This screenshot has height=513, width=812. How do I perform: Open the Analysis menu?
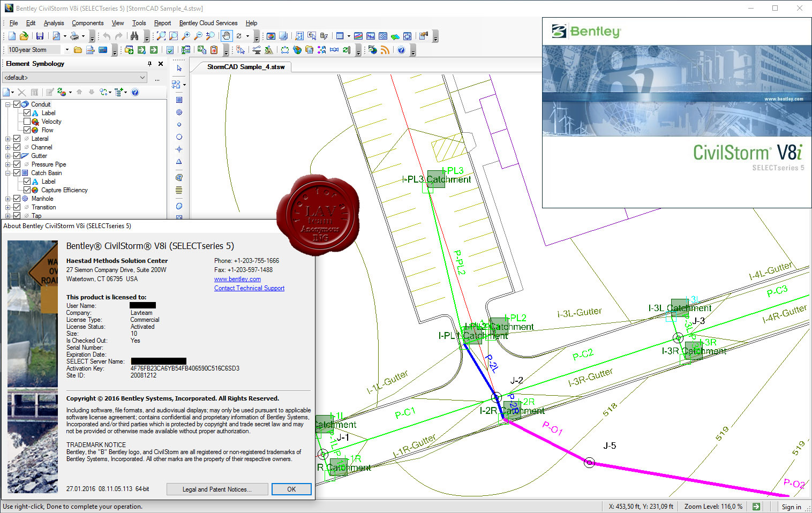click(54, 23)
